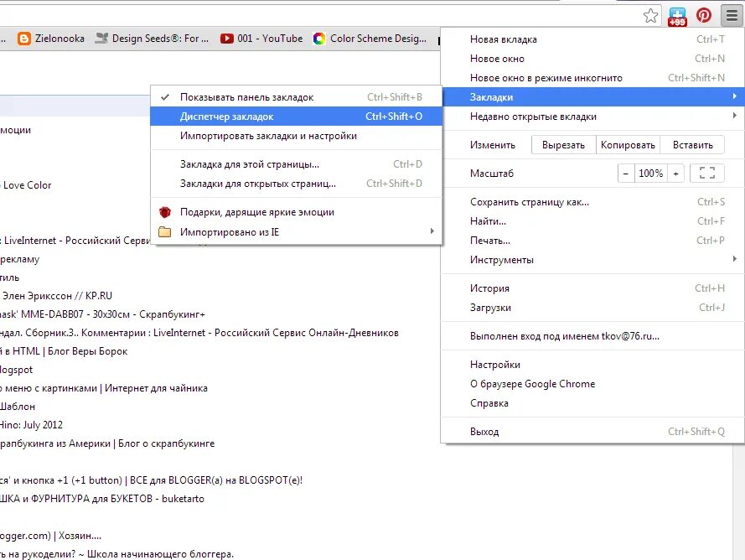Screen dimensions: 745x560
Task: Click the bookmark star icon
Action: coord(650,16)
